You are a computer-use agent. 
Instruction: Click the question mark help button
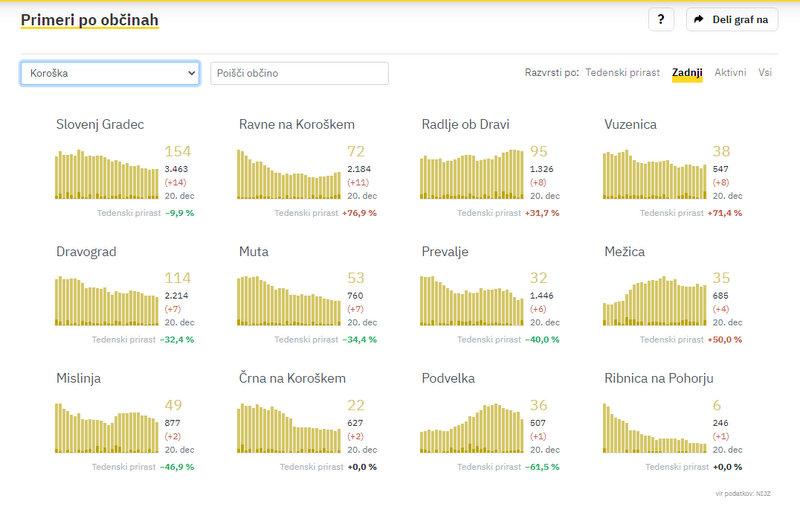661,19
